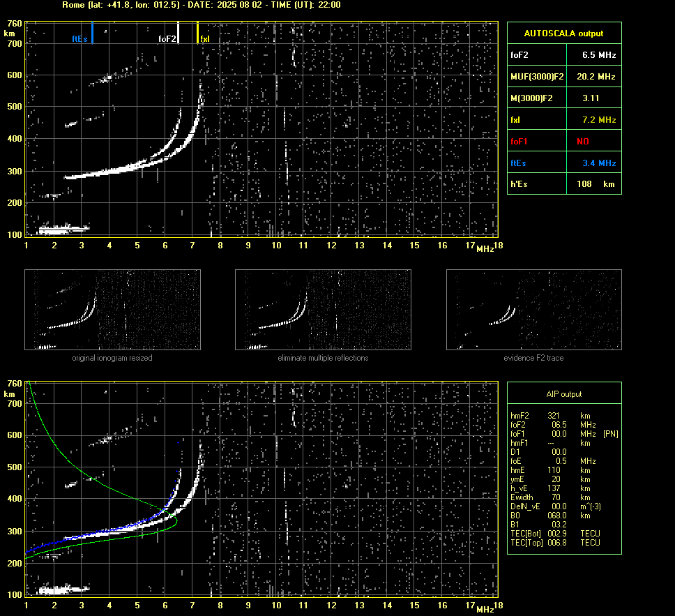Screen dimensions: 675x616
Task: Select the ymE value '20'
Action: click(556, 479)
